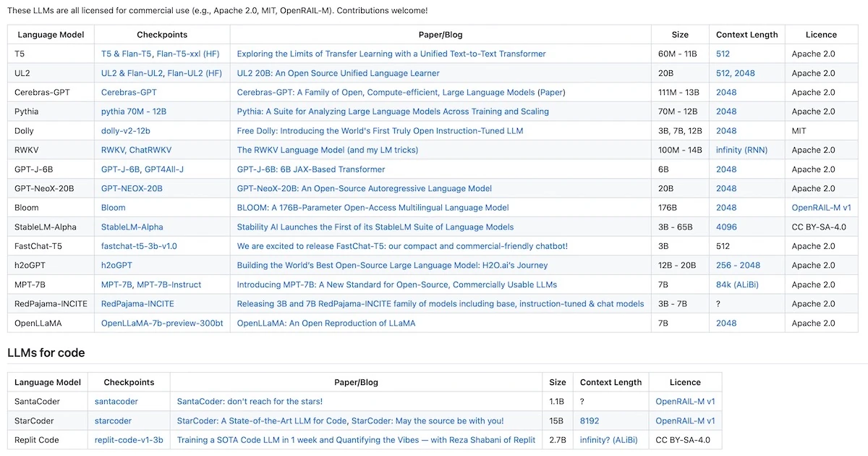Open Introducing MPT-7B blog link
The image size is (868, 456).
397,284
